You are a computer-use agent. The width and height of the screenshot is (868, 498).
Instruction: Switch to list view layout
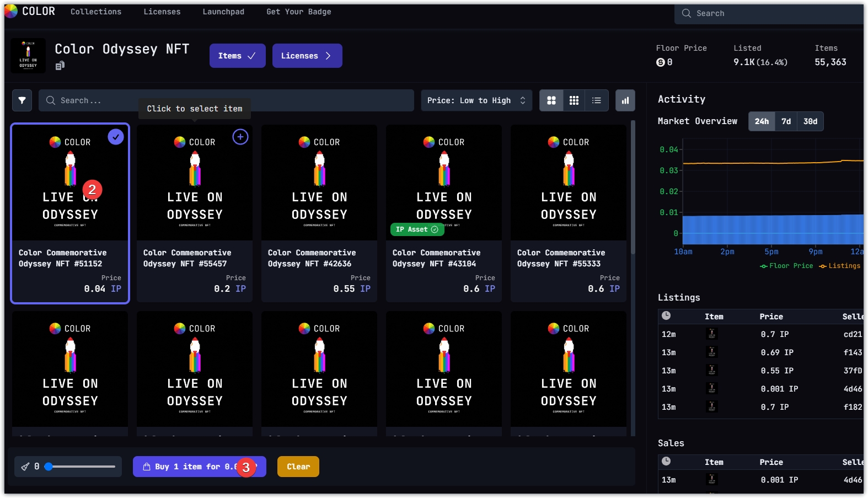tap(596, 100)
